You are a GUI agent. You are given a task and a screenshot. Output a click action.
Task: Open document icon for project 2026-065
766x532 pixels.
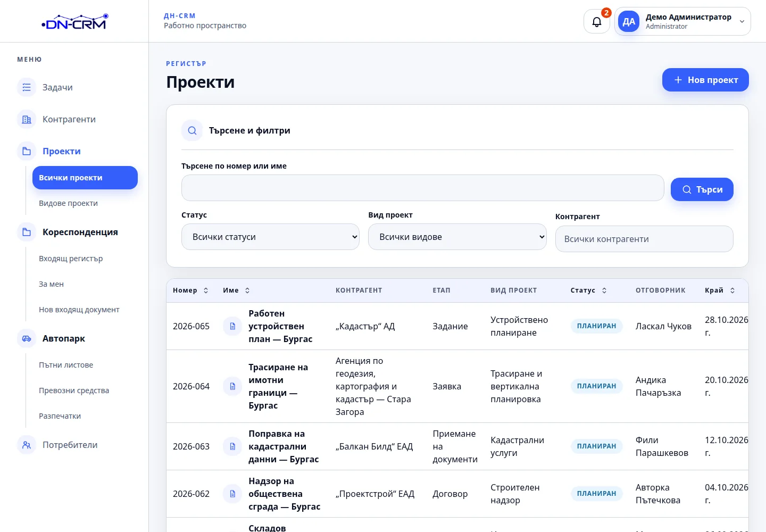pos(232,326)
